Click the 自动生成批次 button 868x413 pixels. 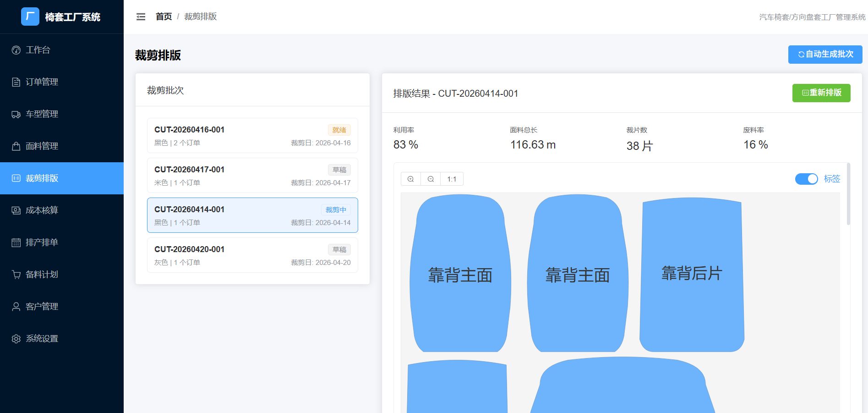825,54
